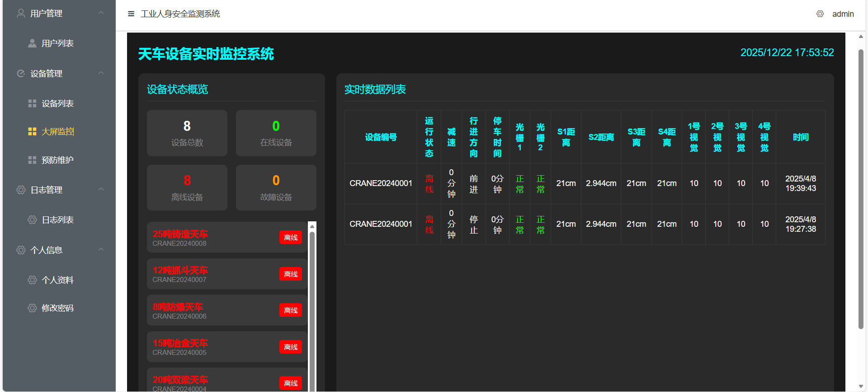Click the S2距离 column header
This screenshot has height=392, width=868.
[x=601, y=137]
